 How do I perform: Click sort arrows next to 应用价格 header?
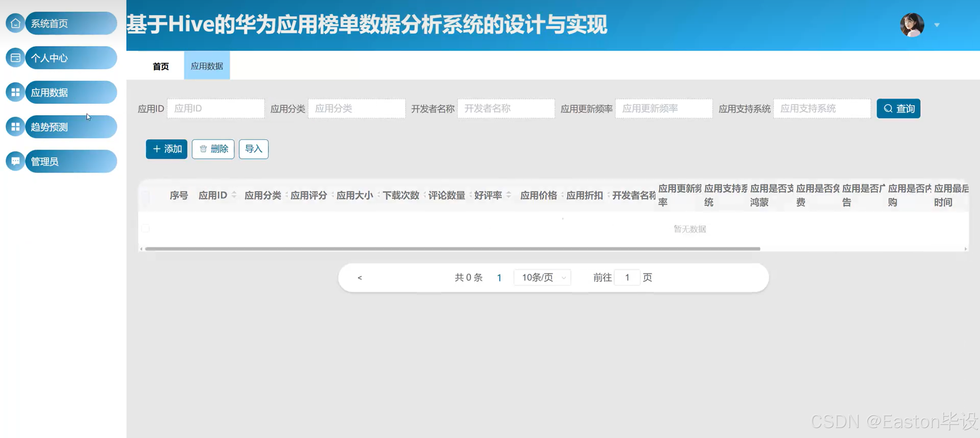[562, 195]
